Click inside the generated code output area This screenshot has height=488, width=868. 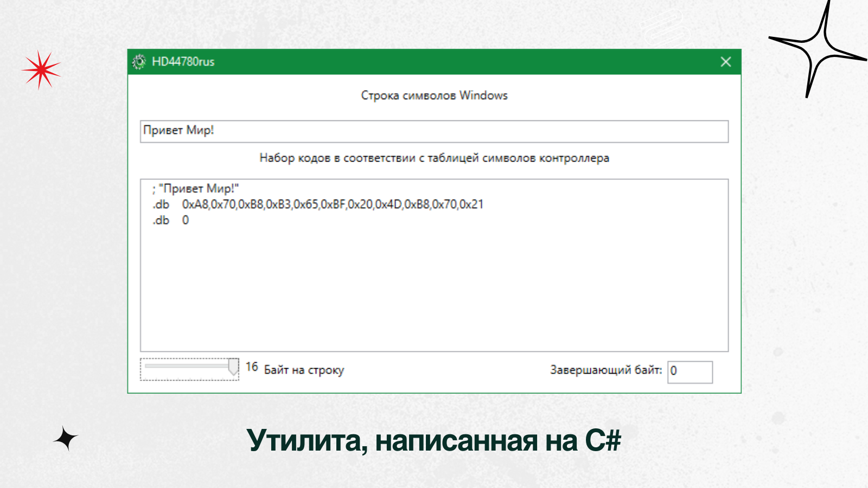[x=434, y=266]
